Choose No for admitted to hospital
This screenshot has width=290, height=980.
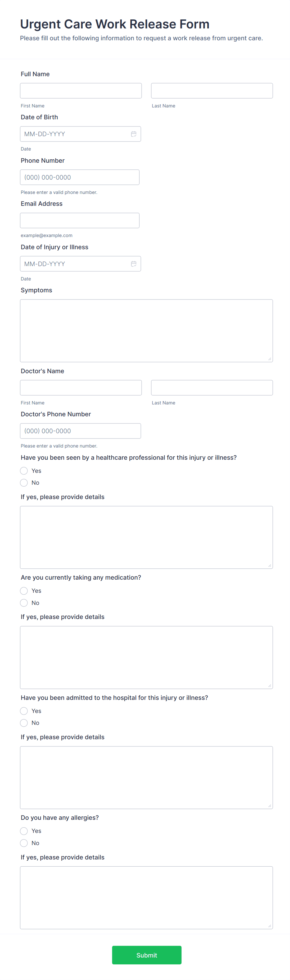(24, 722)
